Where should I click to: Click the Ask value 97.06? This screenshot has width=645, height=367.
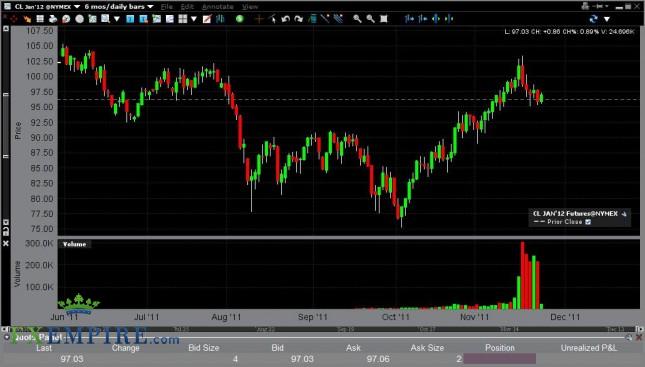click(x=378, y=359)
